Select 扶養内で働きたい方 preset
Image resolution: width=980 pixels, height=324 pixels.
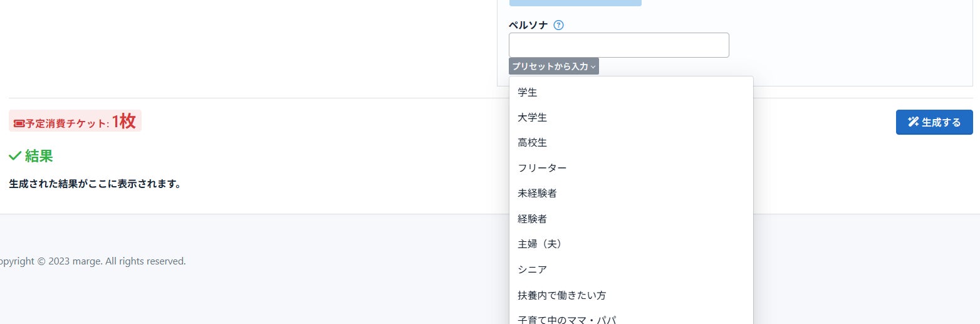point(561,295)
